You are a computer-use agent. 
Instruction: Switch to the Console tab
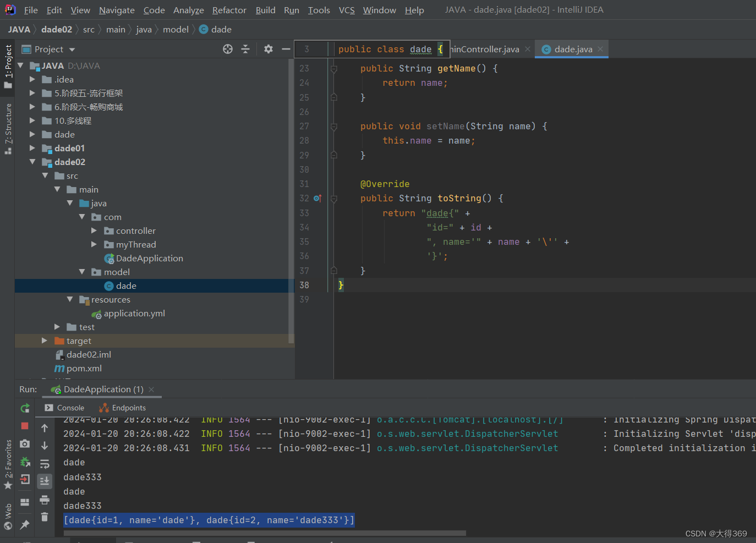pyautogui.click(x=64, y=408)
